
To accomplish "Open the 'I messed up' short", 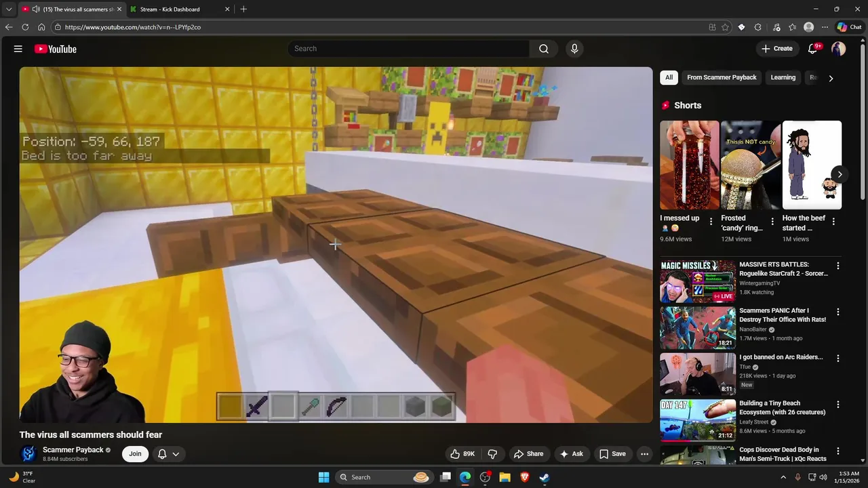I will tap(690, 165).
